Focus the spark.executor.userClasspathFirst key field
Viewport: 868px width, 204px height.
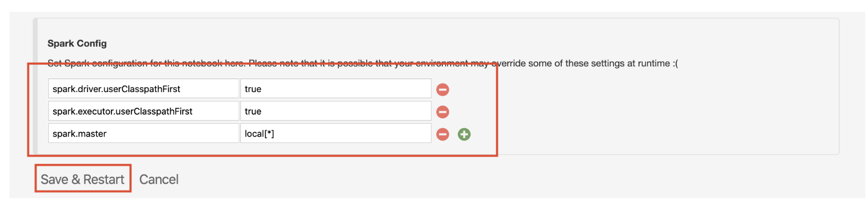point(143,111)
